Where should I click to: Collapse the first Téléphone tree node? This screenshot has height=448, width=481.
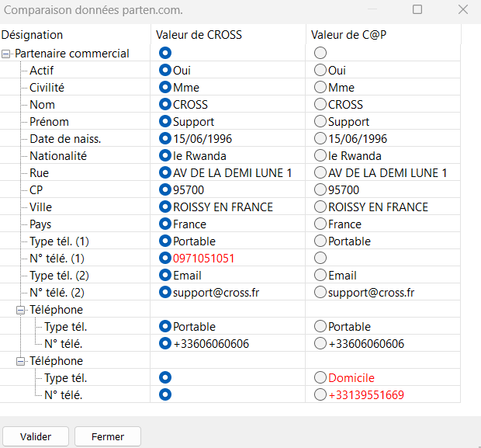20,310
